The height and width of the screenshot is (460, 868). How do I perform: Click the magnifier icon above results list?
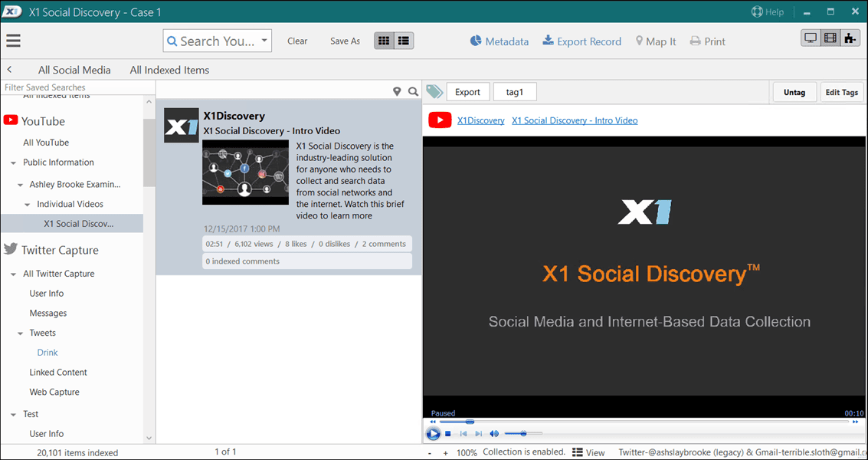(x=413, y=92)
